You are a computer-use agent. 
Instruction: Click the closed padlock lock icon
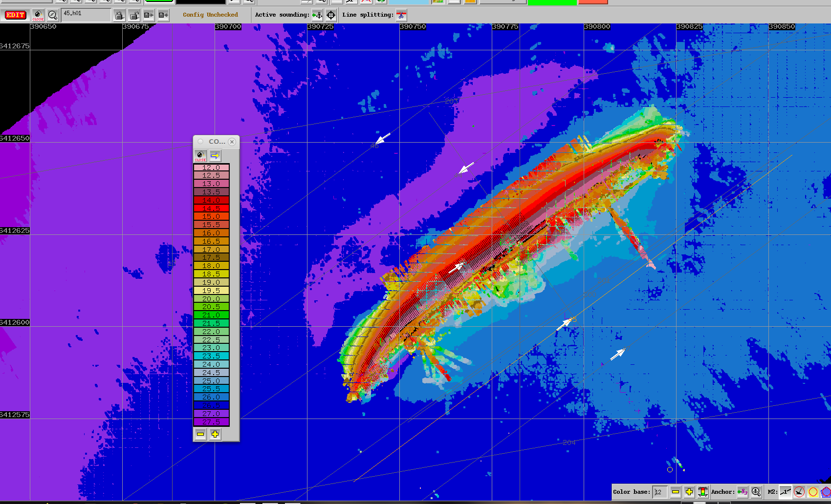(x=119, y=16)
